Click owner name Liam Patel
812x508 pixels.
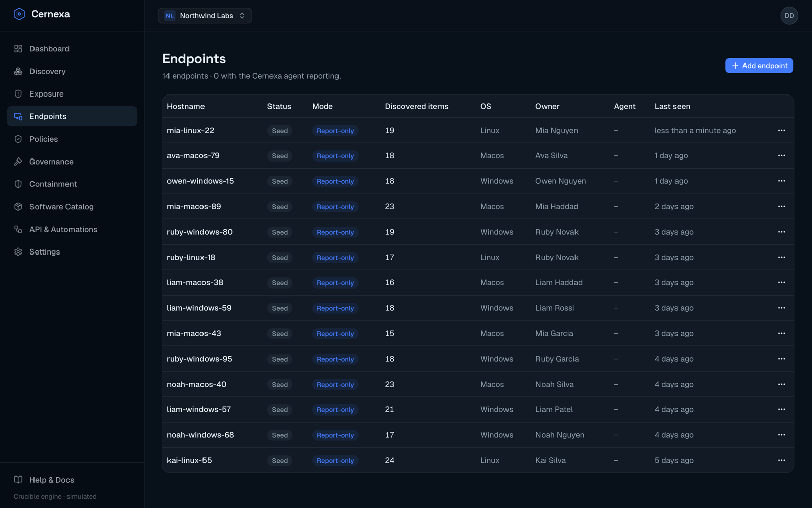coord(554,410)
